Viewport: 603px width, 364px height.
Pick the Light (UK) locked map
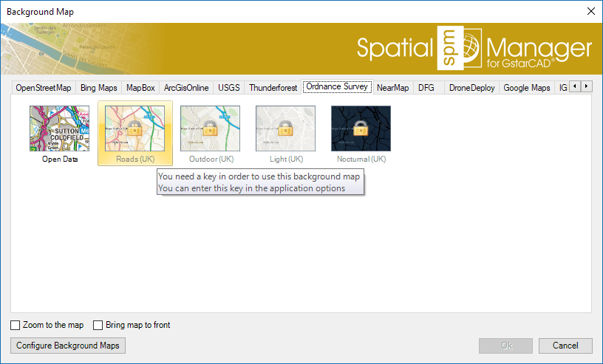[285, 128]
